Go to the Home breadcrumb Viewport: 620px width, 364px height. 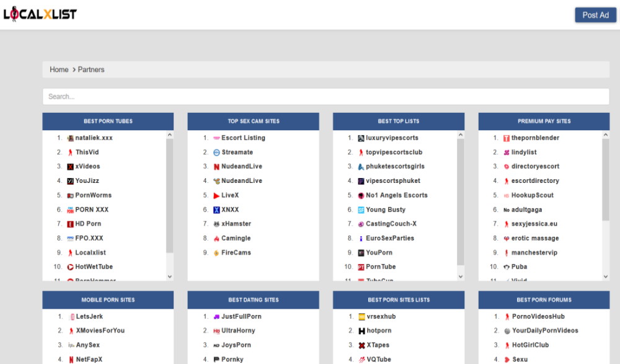[59, 69]
